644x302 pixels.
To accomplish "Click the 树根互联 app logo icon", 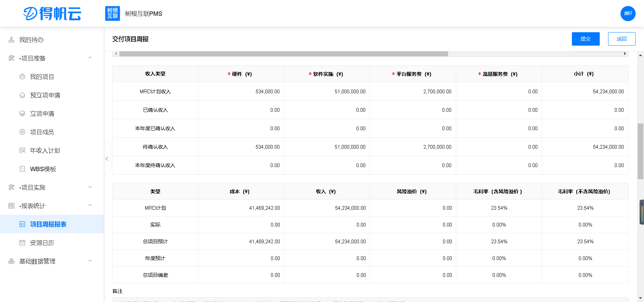I will click(x=112, y=13).
